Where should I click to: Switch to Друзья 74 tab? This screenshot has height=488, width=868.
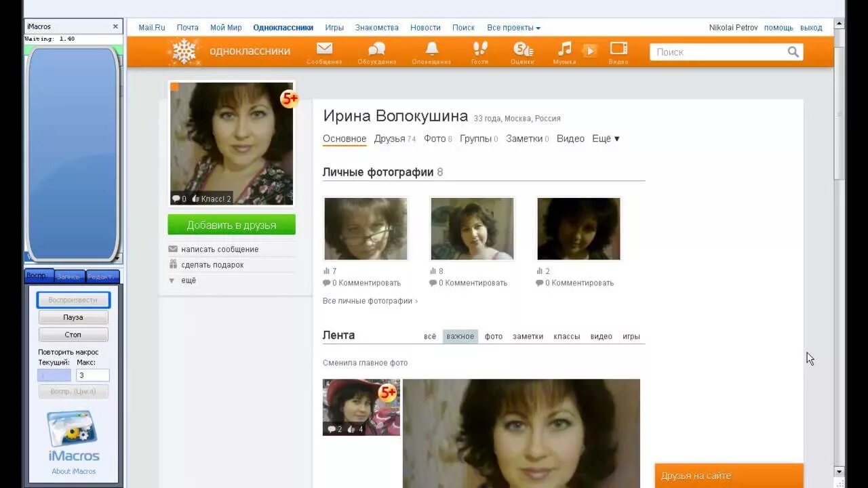coord(395,138)
